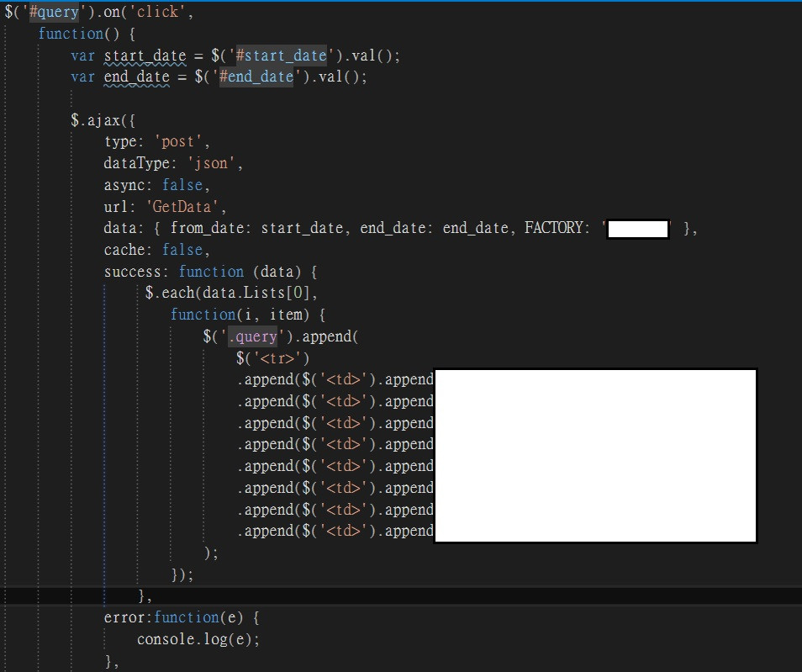Click the success callback keyword
This screenshot has height=672, width=802.
(132, 272)
